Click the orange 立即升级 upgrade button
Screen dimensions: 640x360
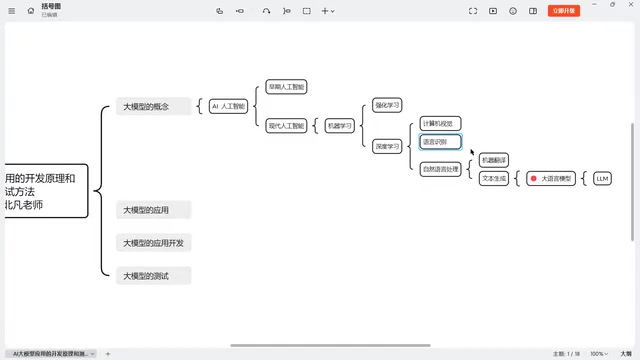[564, 11]
